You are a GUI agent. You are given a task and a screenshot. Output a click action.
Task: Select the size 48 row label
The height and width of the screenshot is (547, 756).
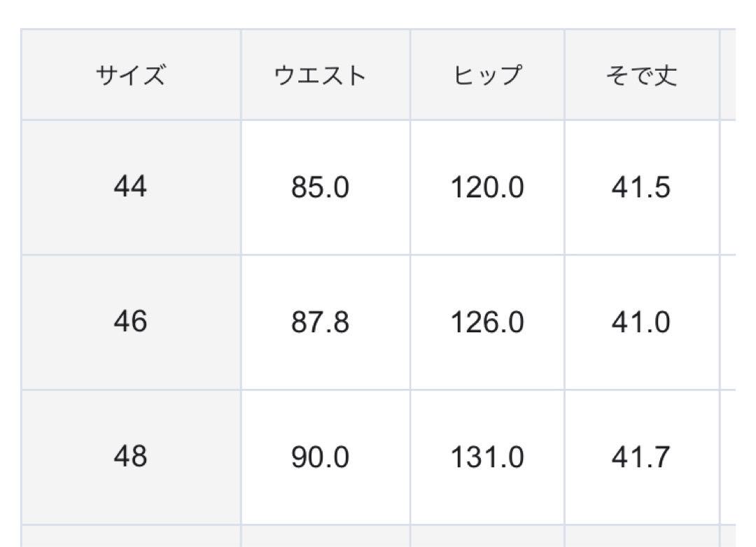click(131, 457)
